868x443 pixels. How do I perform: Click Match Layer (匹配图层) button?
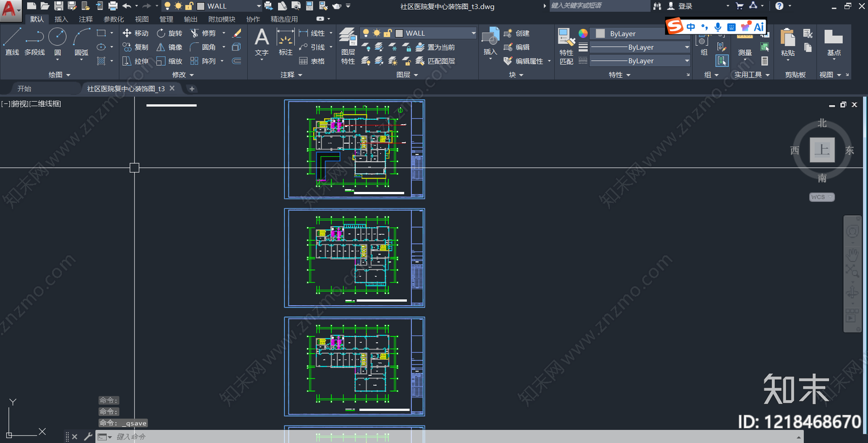pyautogui.click(x=435, y=61)
